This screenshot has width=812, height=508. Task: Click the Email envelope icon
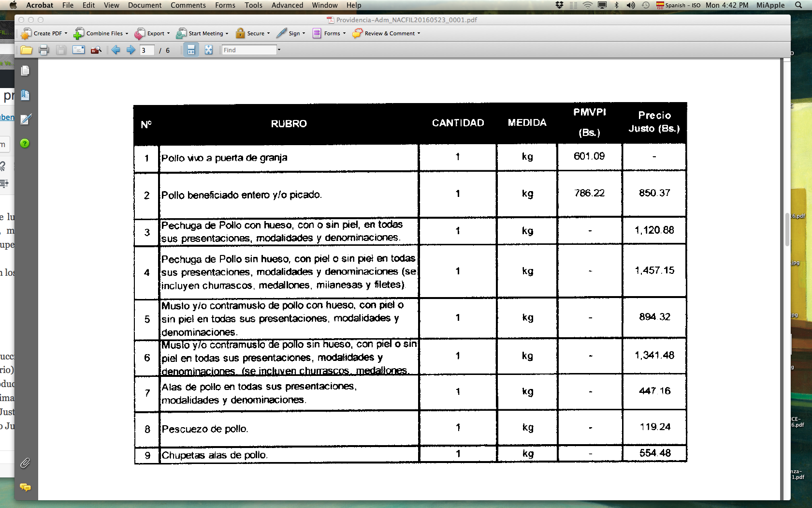click(78, 50)
